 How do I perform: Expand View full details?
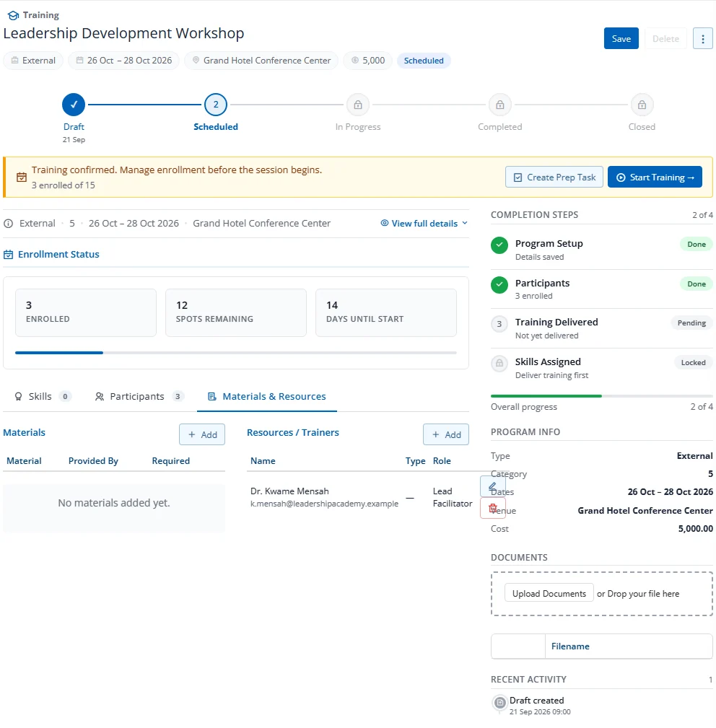pyautogui.click(x=424, y=224)
